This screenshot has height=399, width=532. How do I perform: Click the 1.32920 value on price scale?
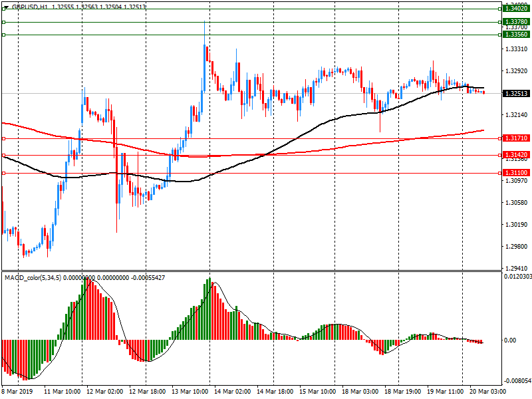point(516,71)
